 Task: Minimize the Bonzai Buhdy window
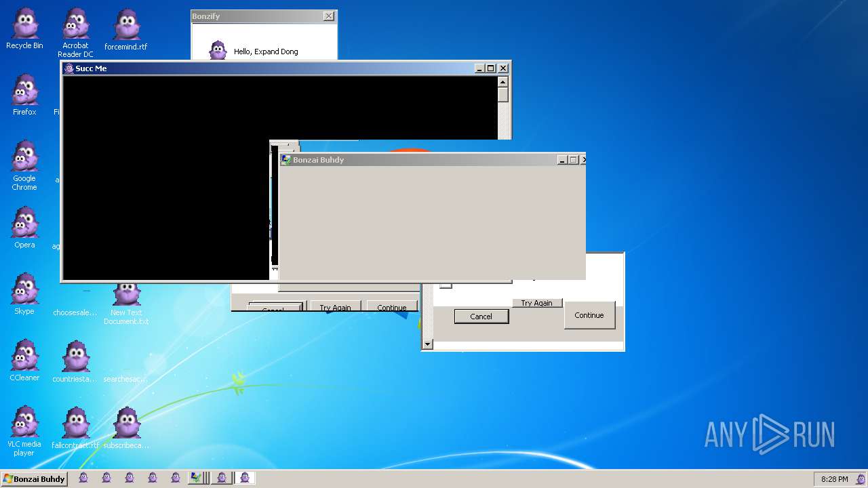[562, 160]
